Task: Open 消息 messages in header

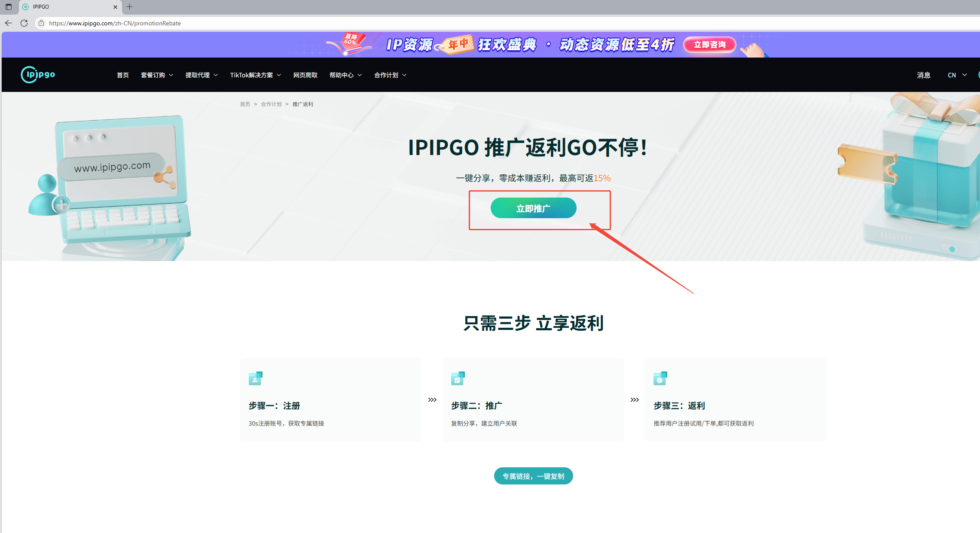Action: coord(924,75)
